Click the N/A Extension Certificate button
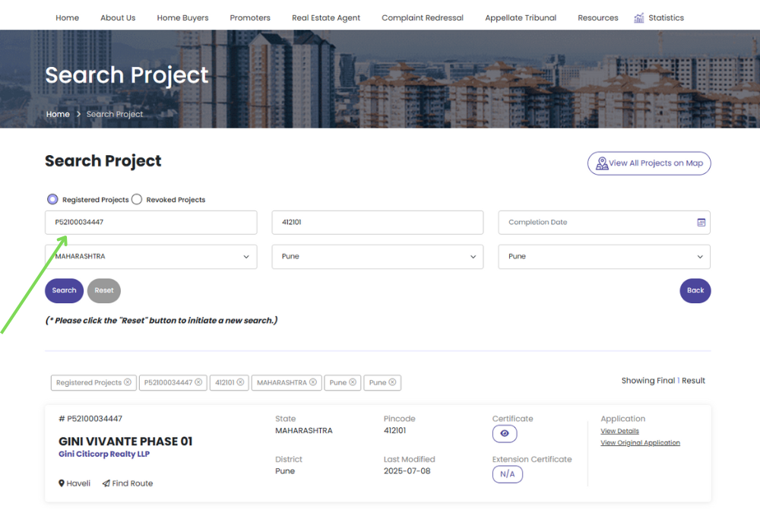This screenshot has height=532, width=760. 508,473
